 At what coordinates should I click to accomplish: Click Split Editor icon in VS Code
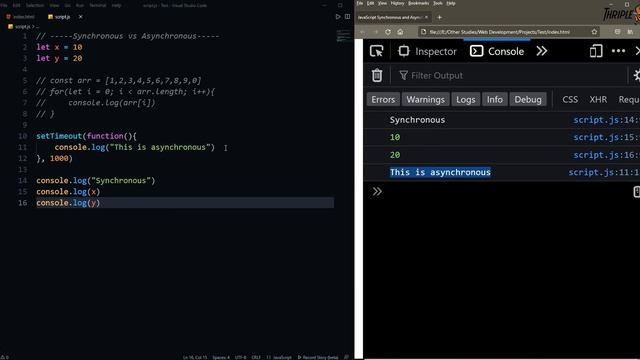347,17
